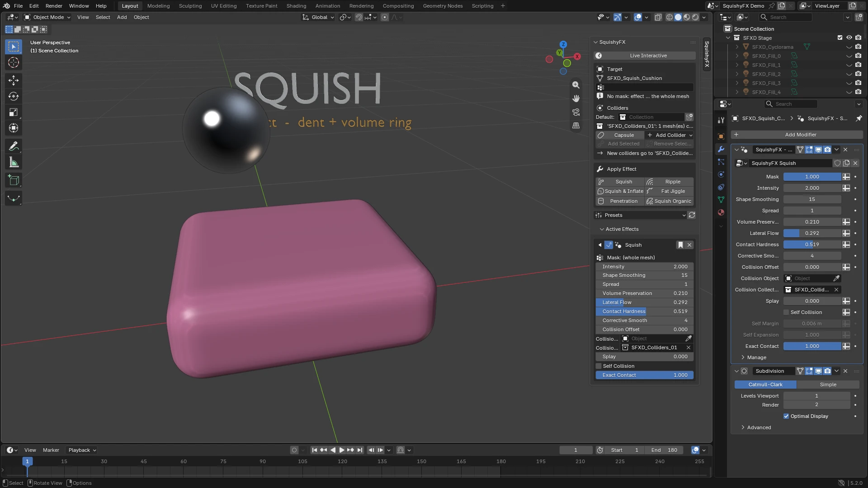Select the Measure tool
Viewport: 868px width, 488px height.
click(14, 163)
